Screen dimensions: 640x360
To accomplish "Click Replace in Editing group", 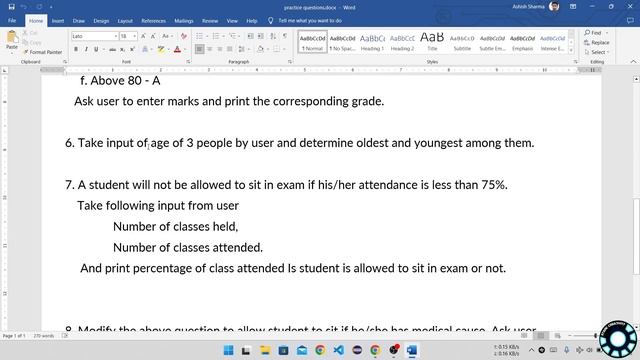I will (597, 42).
